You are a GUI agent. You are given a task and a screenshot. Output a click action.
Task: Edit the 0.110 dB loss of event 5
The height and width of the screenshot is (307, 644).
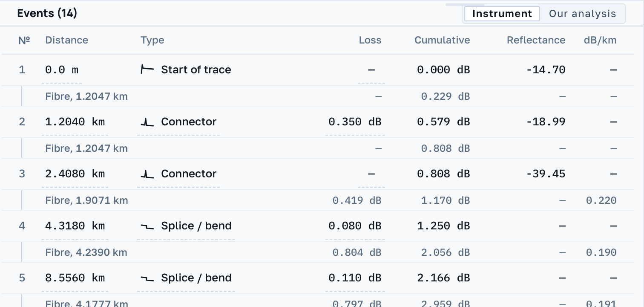click(x=355, y=278)
